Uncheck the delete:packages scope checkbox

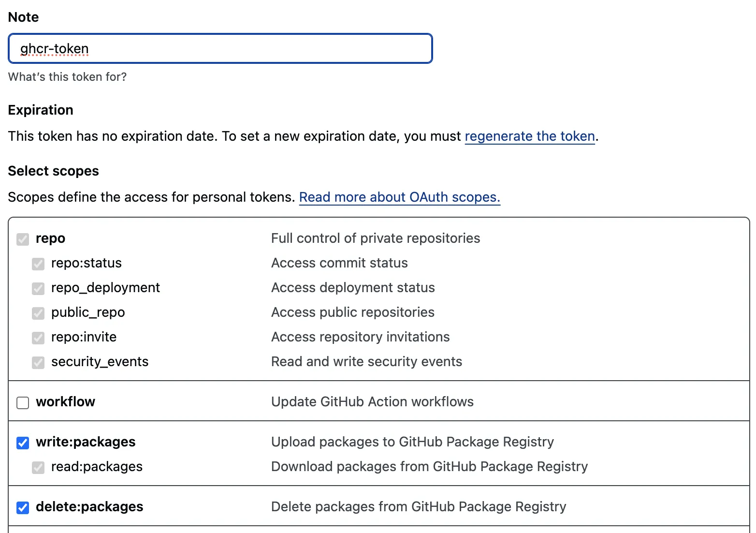click(23, 507)
